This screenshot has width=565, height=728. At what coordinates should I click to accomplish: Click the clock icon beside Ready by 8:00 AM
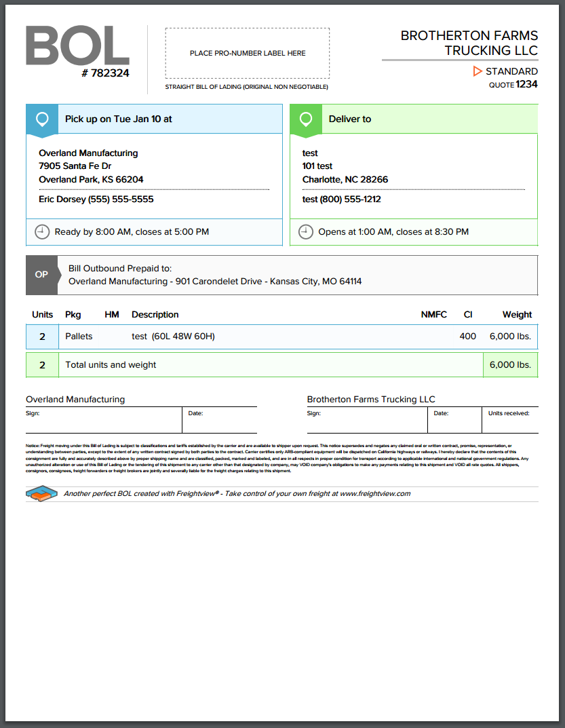pos(42,231)
